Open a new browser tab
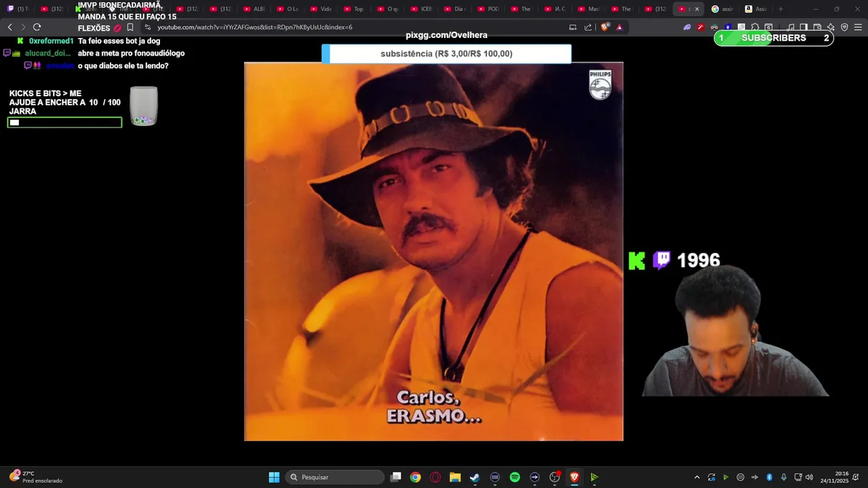The image size is (868, 488). point(781,9)
